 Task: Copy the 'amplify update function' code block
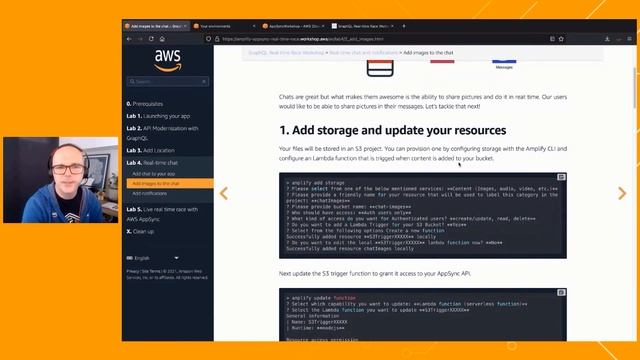561,292
